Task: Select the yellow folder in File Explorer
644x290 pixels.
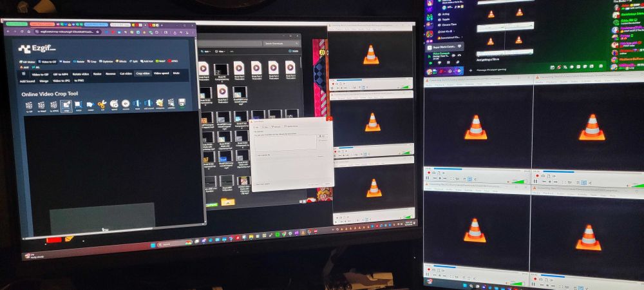Action: click(x=228, y=201)
